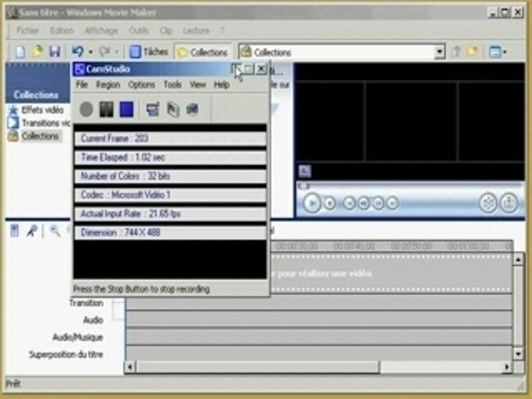
Task: Open the Lecture menu
Action: coord(196,30)
